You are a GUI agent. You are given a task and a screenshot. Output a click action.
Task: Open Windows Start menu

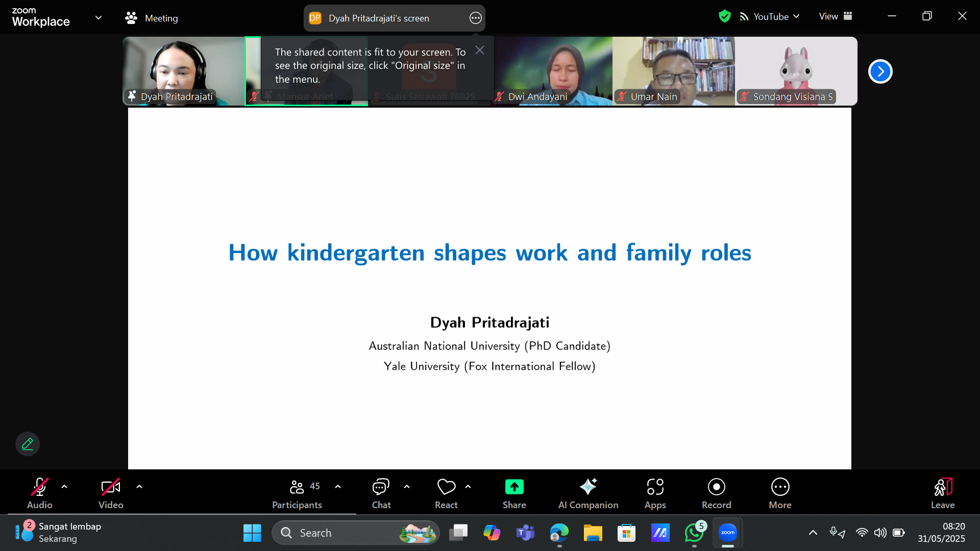point(252,533)
